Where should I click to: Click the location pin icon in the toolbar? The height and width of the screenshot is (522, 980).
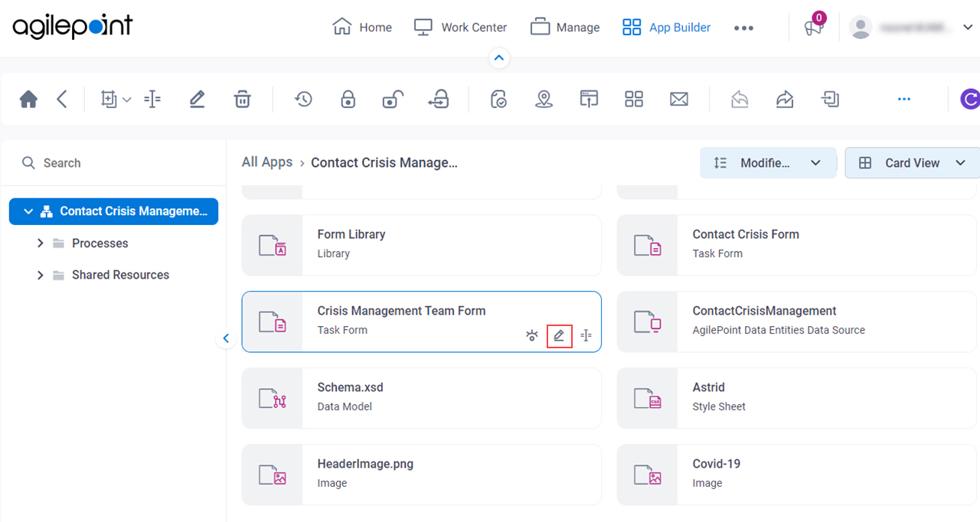[x=544, y=99]
